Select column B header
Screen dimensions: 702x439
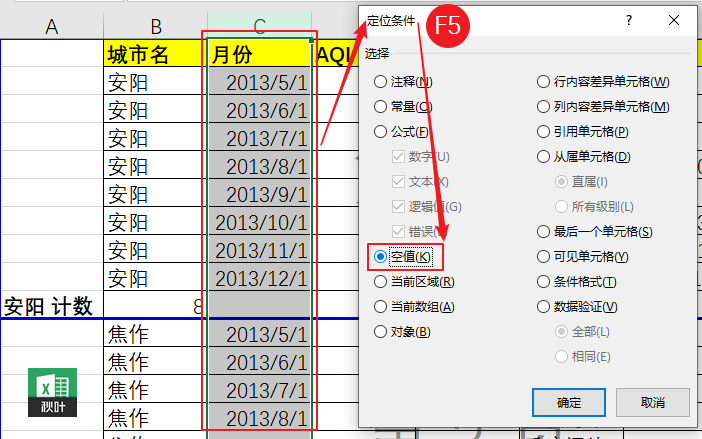coord(156,26)
